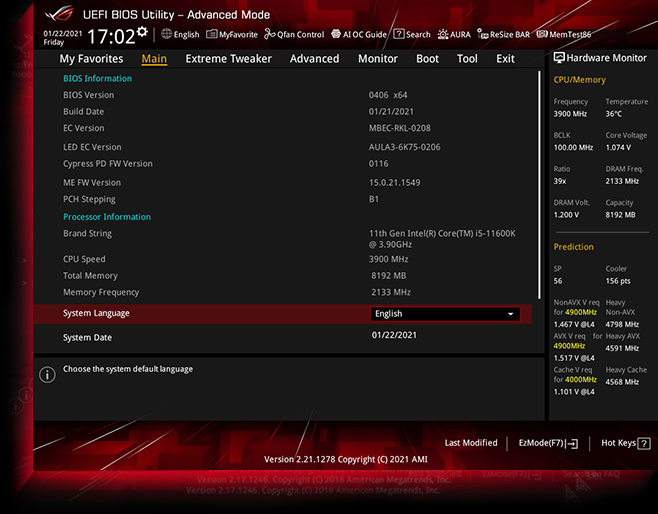Click EC Version value MBEC-RKL-0208

(400, 128)
